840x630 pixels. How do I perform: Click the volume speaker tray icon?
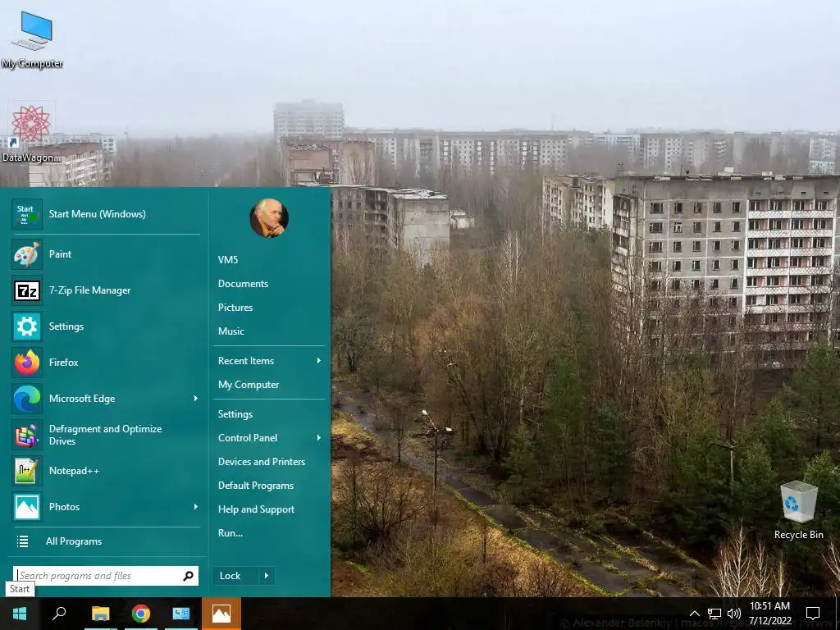click(734, 614)
